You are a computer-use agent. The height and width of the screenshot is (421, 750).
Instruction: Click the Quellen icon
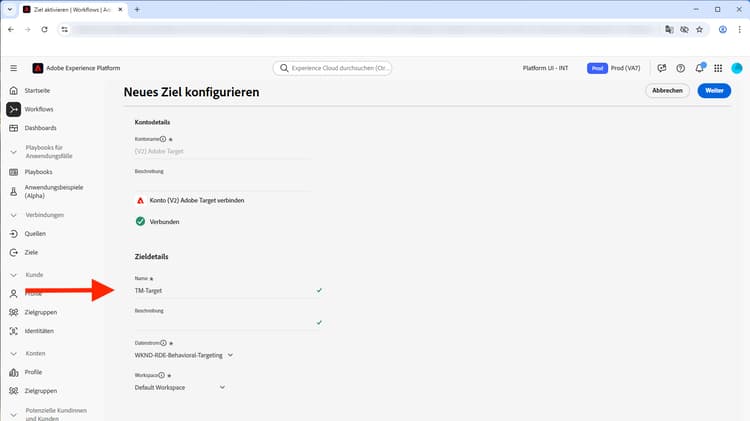pyautogui.click(x=13, y=233)
